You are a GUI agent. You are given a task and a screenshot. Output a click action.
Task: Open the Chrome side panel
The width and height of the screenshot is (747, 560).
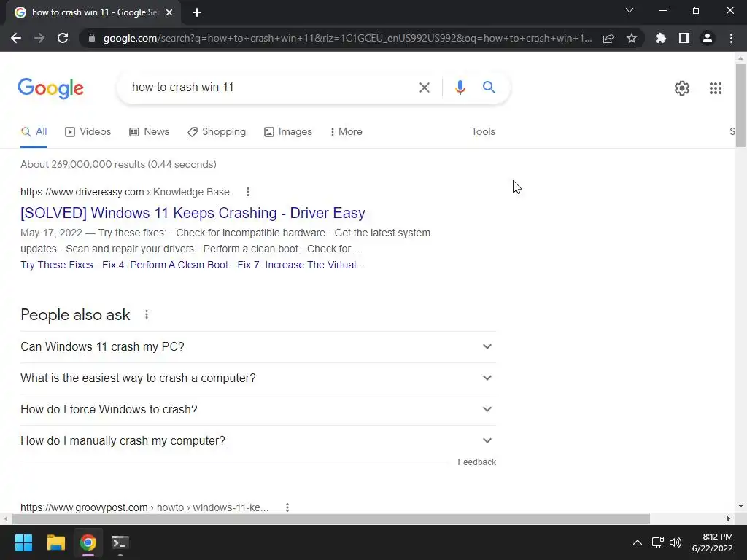click(684, 38)
